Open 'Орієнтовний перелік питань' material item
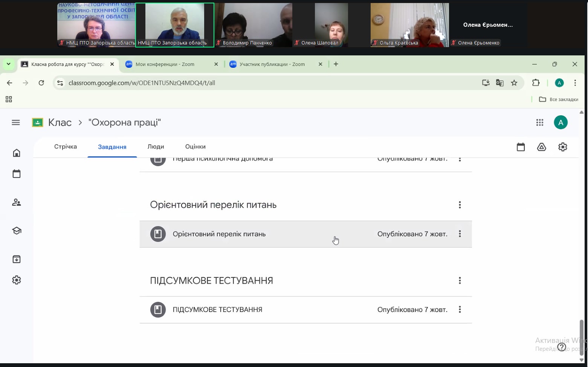Viewport: 588px width, 367px height. coord(219,234)
